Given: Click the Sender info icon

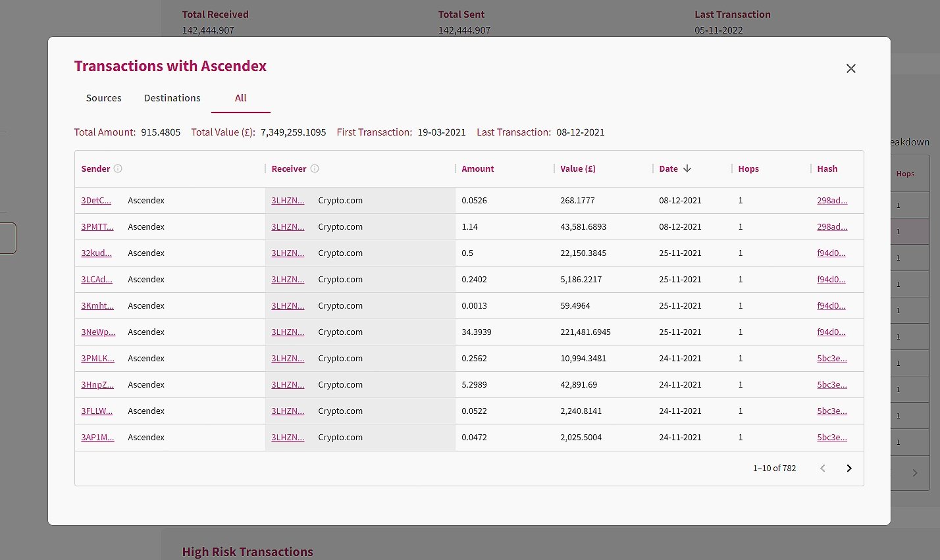Looking at the screenshot, I should [118, 168].
